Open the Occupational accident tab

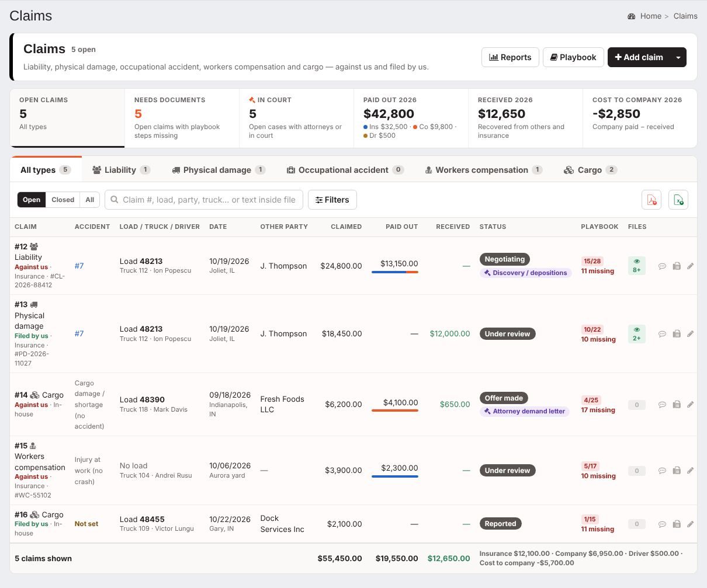(x=345, y=170)
